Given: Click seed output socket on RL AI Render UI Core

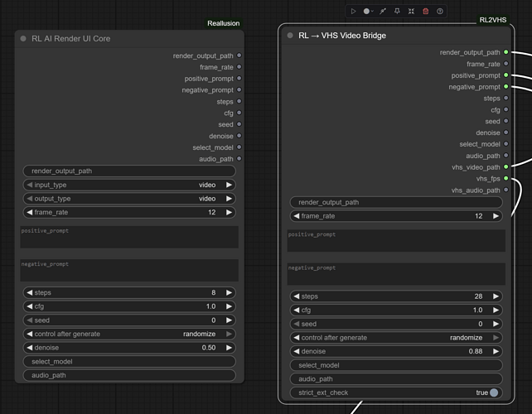Looking at the screenshot, I should pyautogui.click(x=239, y=124).
